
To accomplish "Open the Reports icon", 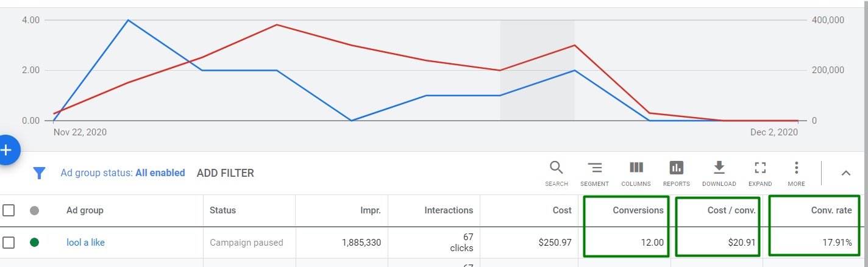I will pyautogui.click(x=676, y=173).
